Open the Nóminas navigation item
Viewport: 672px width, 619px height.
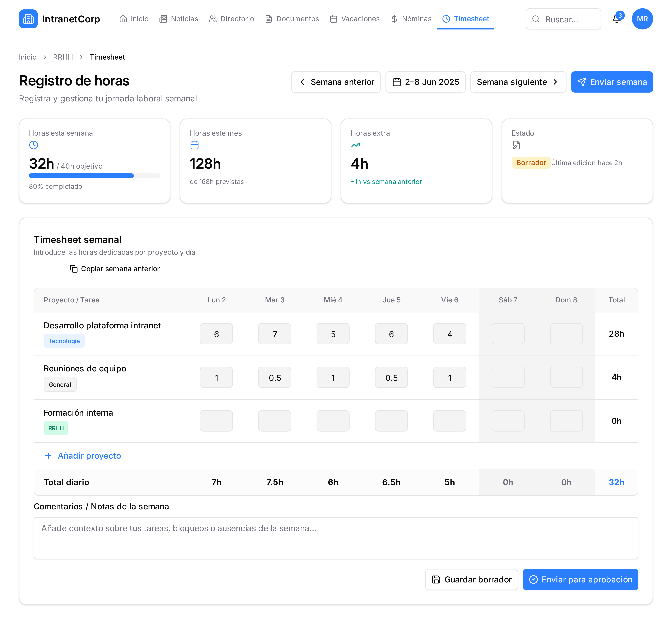tap(411, 19)
